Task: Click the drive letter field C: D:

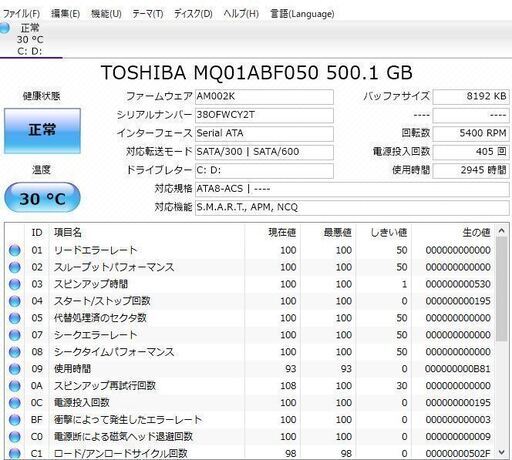Action: click(x=264, y=170)
